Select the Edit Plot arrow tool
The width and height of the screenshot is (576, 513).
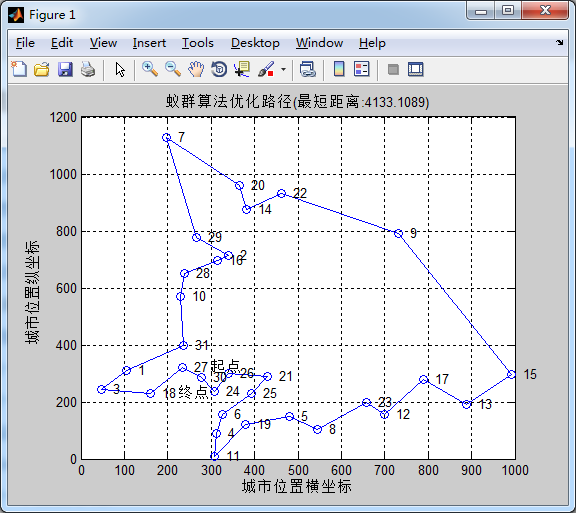coord(120,69)
